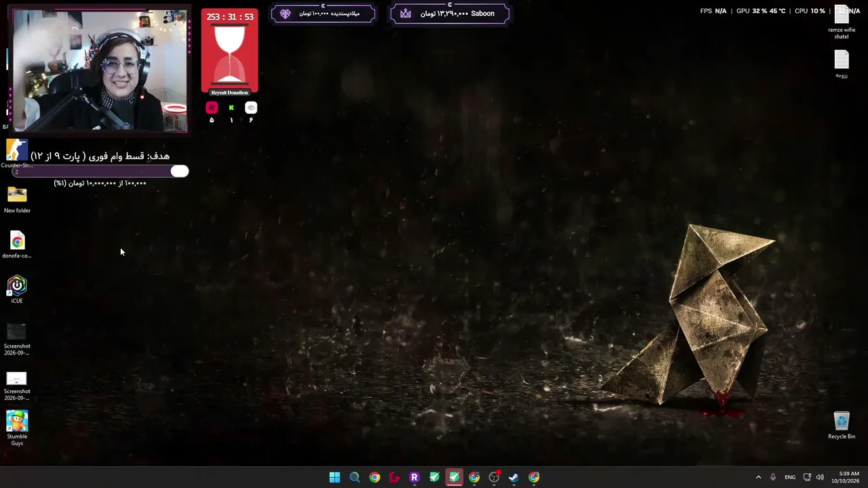Open the Windows Start menu

coord(334,477)
